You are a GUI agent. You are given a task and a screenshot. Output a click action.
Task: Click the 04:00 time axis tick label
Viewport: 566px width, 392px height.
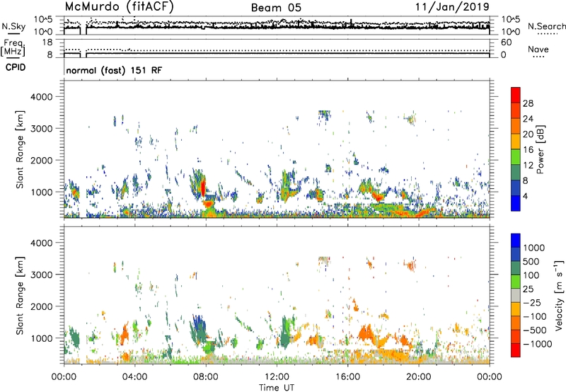(x=134, y=377)
